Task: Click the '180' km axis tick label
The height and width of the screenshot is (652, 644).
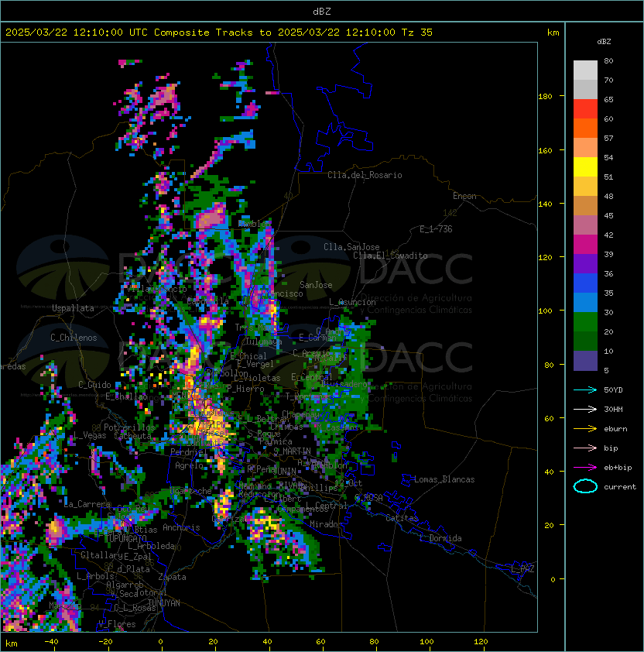Action: (x=545, y=97)
